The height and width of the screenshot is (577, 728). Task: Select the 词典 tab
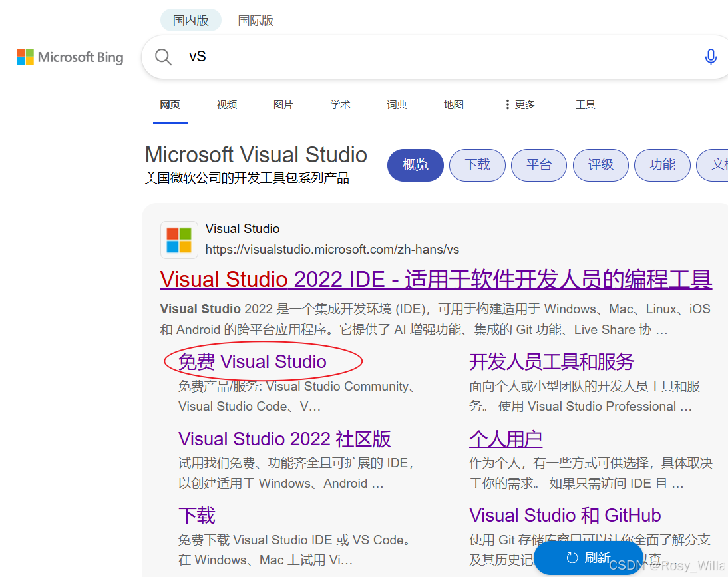point(397,105)
